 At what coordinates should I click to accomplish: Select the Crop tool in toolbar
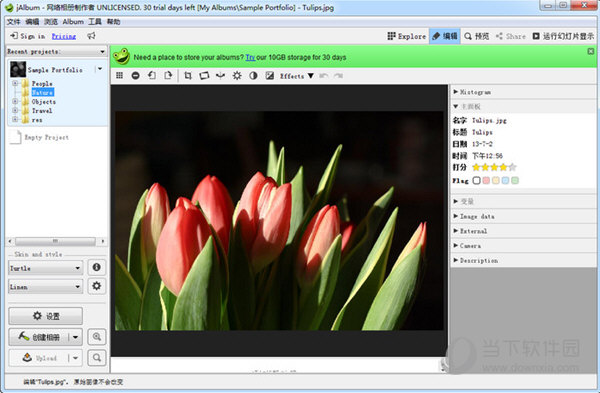point(188,76)
